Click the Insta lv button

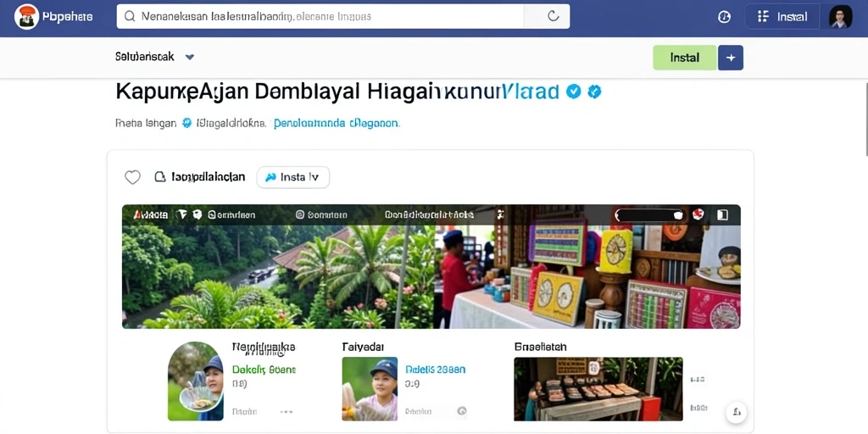(x=292, y=177)
